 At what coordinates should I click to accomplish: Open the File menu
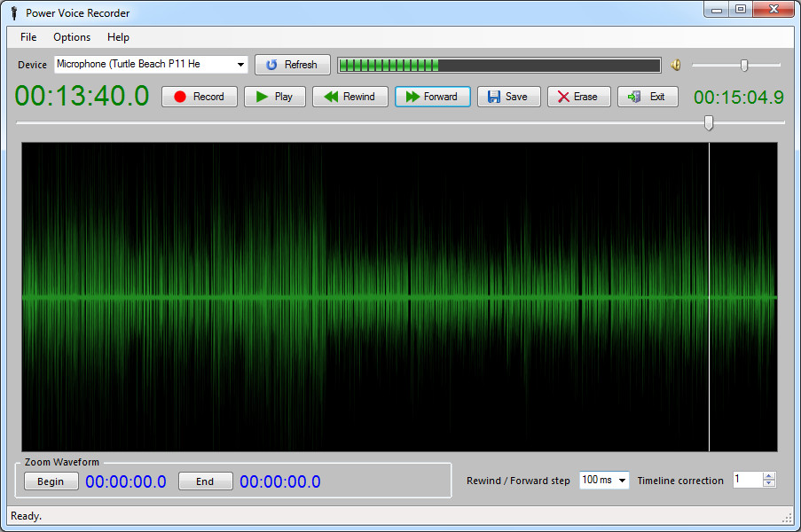28,37
